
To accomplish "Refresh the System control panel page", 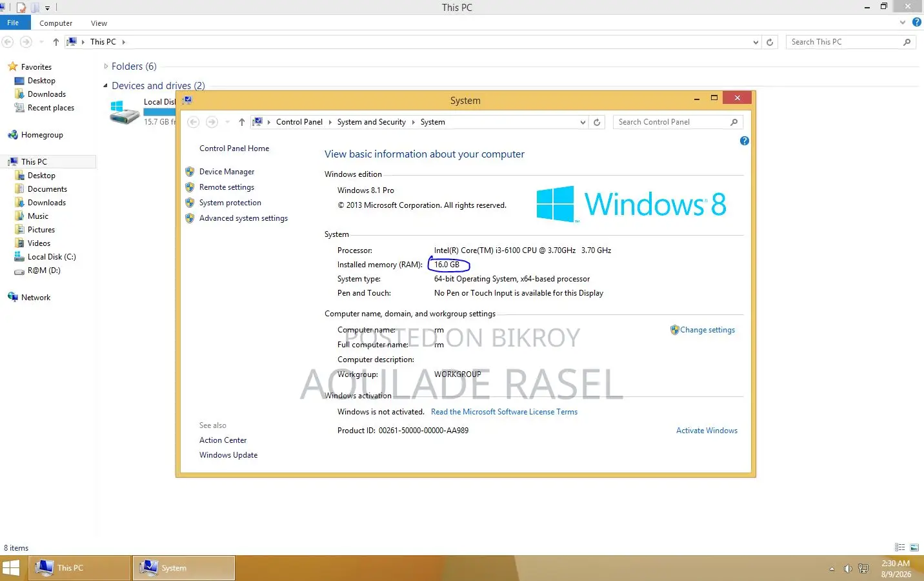I will tap(597, 122).
